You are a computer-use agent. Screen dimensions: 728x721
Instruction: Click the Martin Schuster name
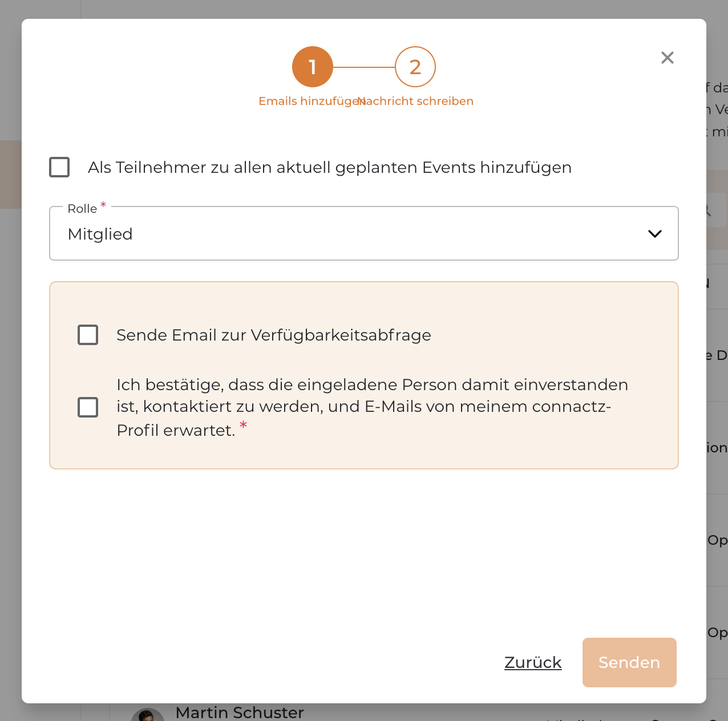(240, 712)
